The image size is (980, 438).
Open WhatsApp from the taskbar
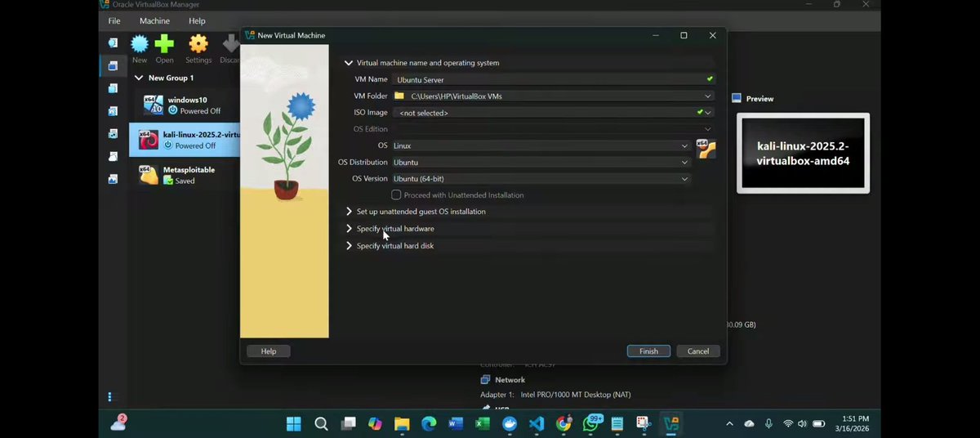(x=590, y=423)
